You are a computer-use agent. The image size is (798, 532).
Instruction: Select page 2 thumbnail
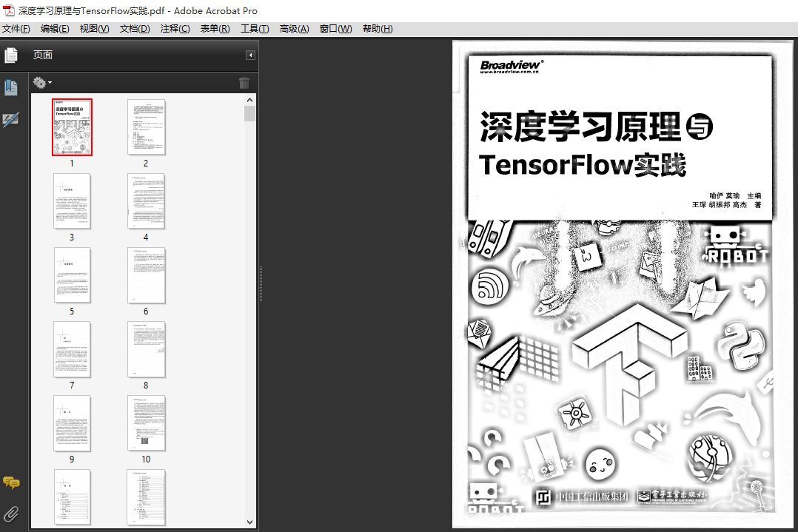146,127
